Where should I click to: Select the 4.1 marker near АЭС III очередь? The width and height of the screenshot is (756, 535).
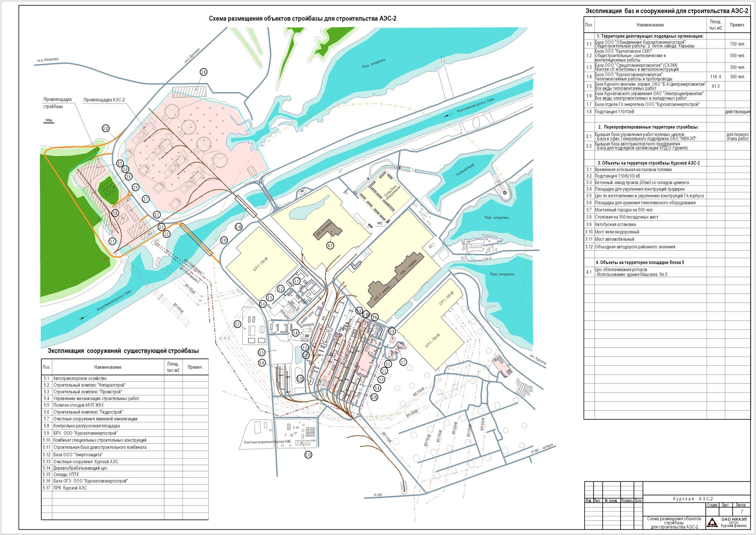[330, 245]
